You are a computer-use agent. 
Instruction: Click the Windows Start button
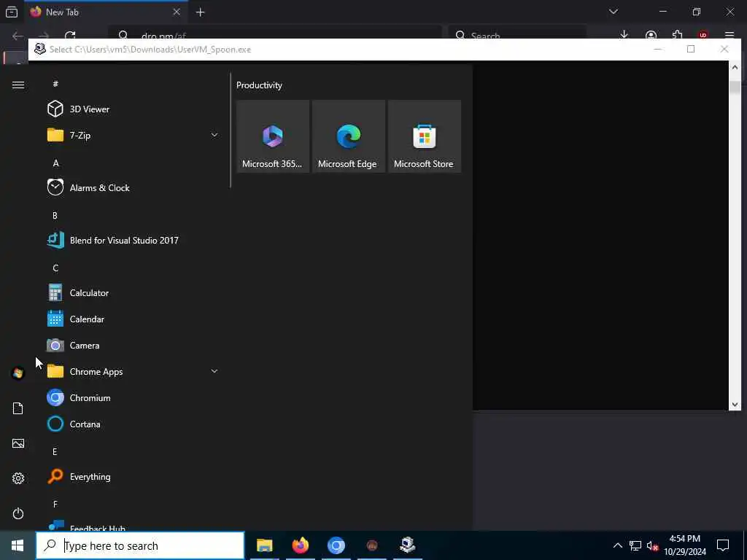point(18,545)
